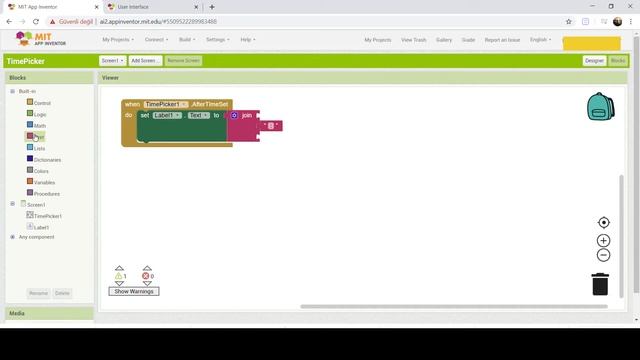Go to next error with down arrow
This screenshot has width=640, height=360.
tap(147, 283)
